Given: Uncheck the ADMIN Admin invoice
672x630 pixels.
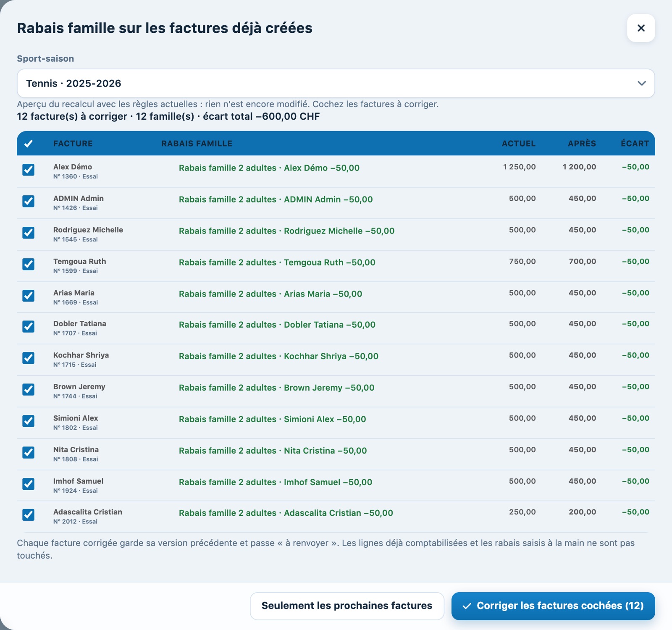Looking at the screenshot, I should pyautogui.click(x=28, y=201).
